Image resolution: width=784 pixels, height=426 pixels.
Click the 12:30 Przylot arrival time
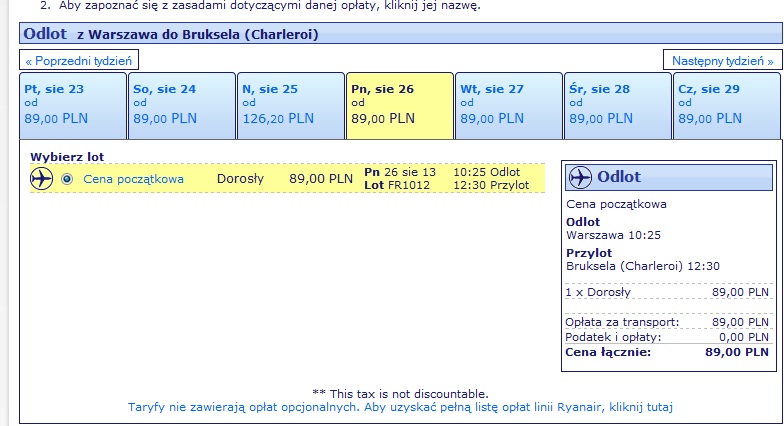point(491,186)
